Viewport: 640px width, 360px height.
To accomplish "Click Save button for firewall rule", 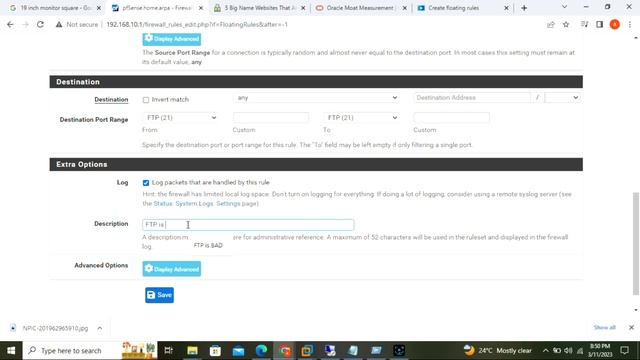I will click(x=159, y=295).
